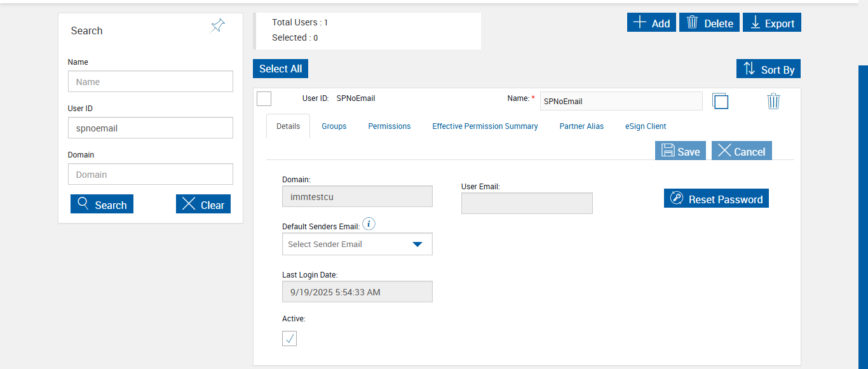This screenshot has height=369, width=868.
Task: Tick the SPNoEmail user row checkbox
Action: (x=264, y=99)
